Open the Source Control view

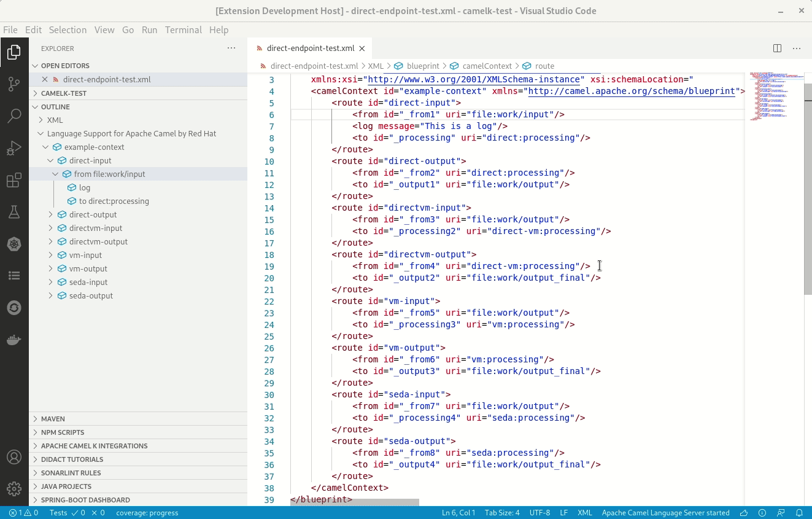click(x=15, y=85)
